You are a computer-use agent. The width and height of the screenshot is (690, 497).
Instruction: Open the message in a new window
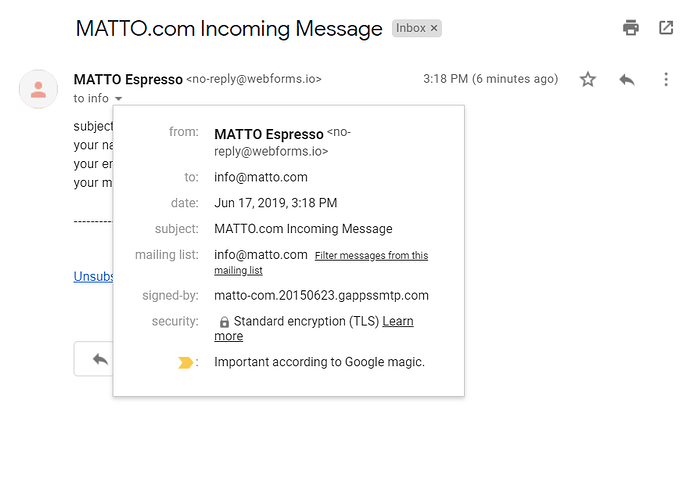coord(666,28)
